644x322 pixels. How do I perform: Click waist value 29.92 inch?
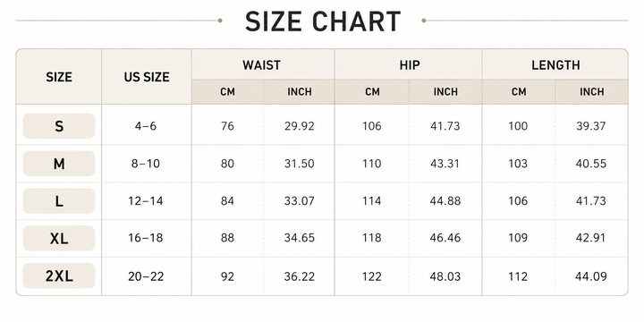[300, 126]
